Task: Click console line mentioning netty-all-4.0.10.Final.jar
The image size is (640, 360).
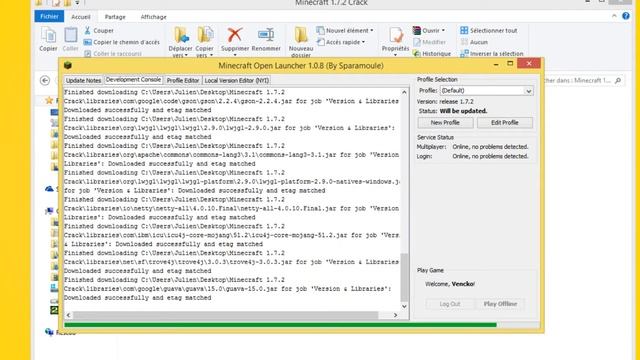Action: pos(231,208)
